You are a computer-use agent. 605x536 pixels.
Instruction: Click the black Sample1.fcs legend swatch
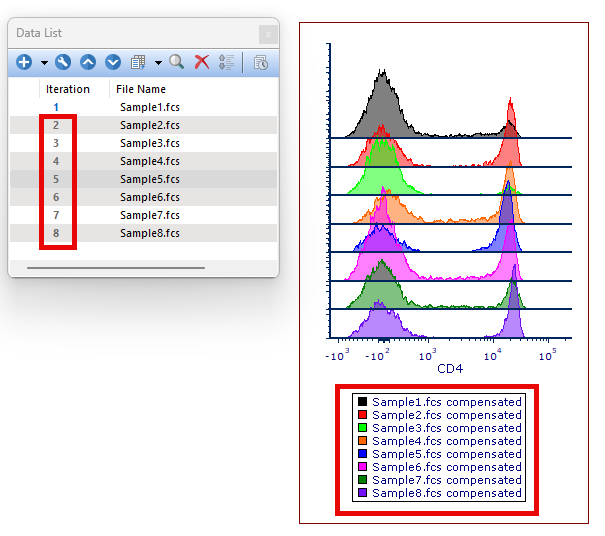(x=361, y=402)
